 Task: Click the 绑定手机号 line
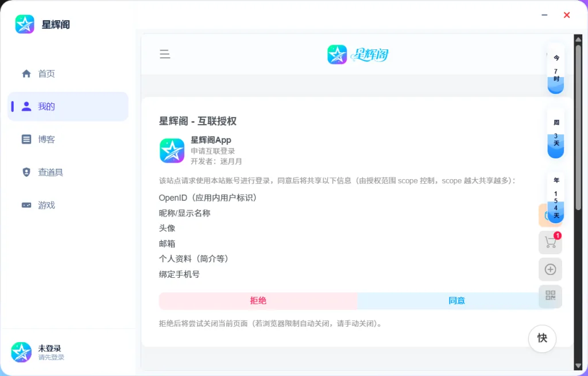click(179, 274)
